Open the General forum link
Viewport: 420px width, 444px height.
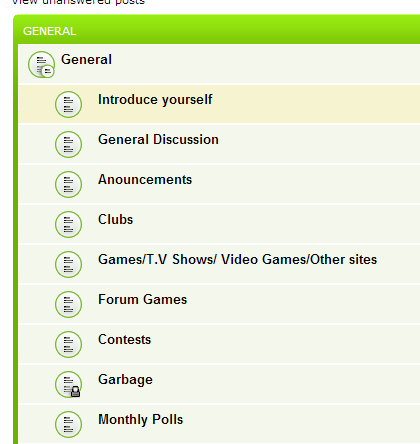(x=86, y=60)
